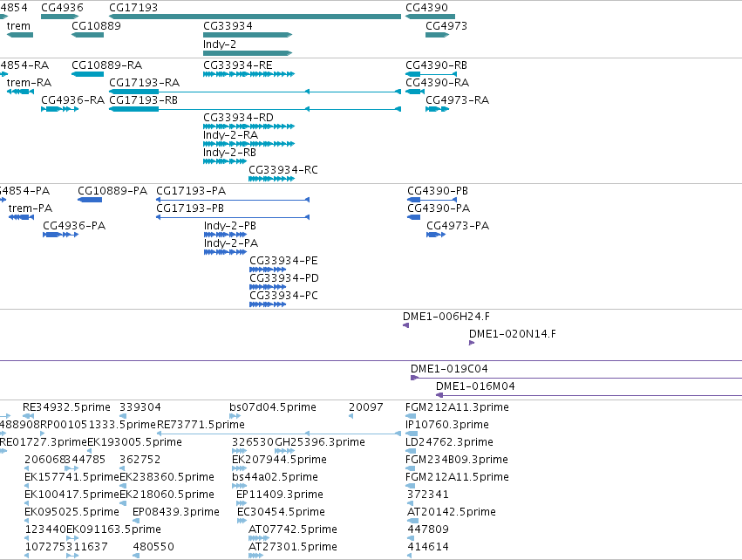Screen dimensions: 742x560
Task: Select the CG17193 gene bar
Action: click(x=255, y=17)
